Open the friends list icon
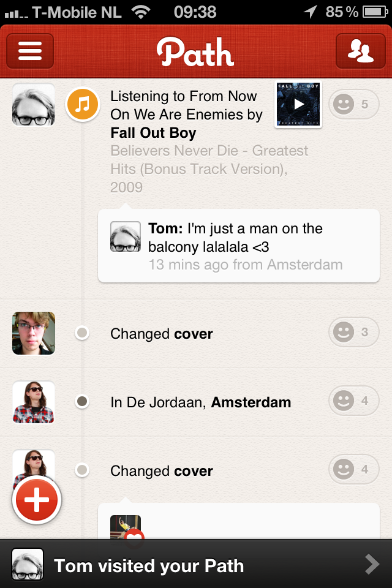The width and height of the screenshot is (392, 588). tap(361, 51)
